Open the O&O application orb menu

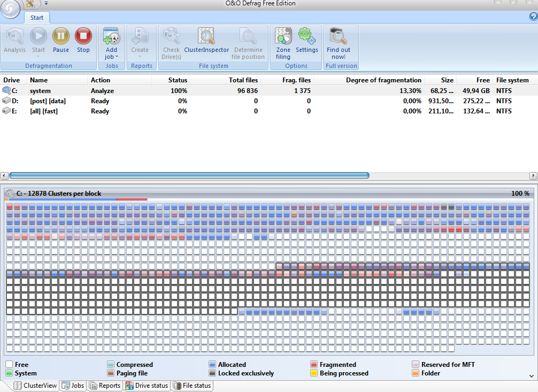click(10, 8)
